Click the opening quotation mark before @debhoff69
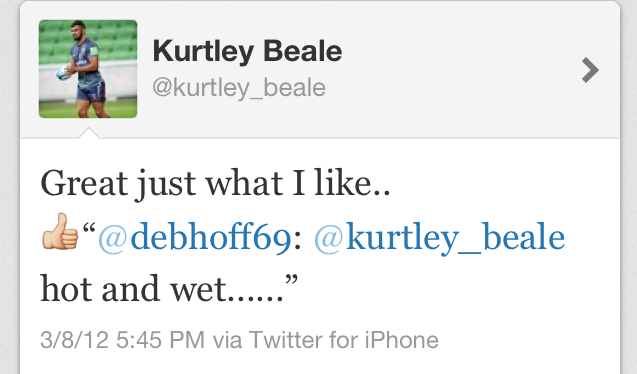Image resolution: width=637 pixels, height=374 pixels. pos(89,229)
